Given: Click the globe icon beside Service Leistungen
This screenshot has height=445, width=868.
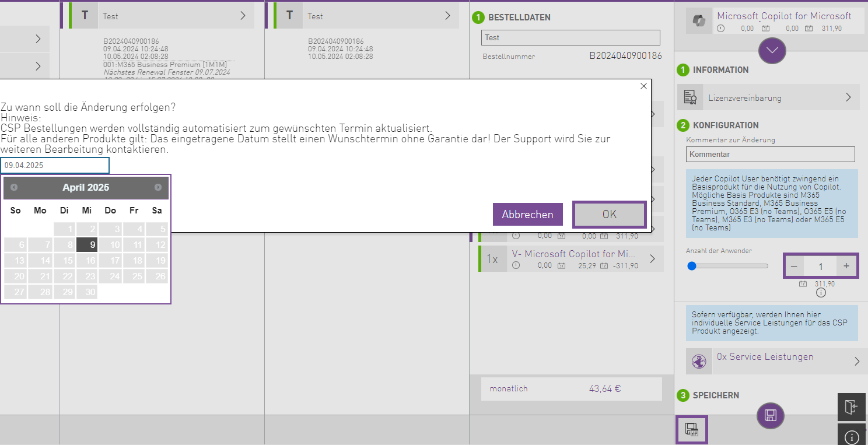Looking at the screenshot, I should tap(699, 362).
